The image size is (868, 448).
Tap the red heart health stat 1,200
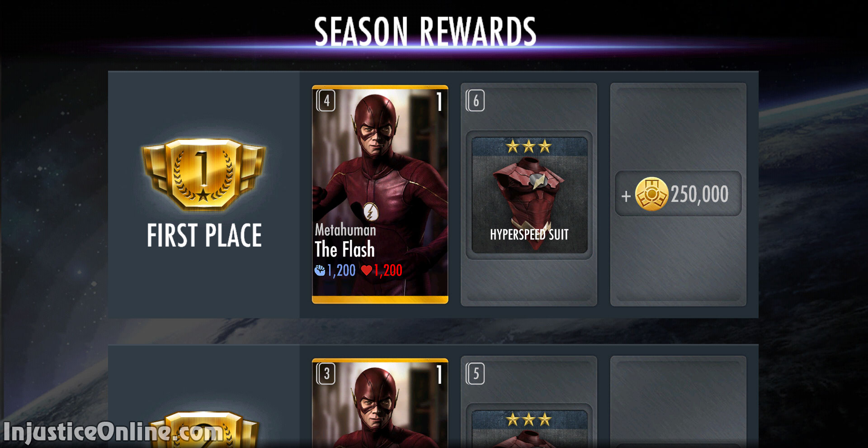pyautogui.click(x=382, y=271)
